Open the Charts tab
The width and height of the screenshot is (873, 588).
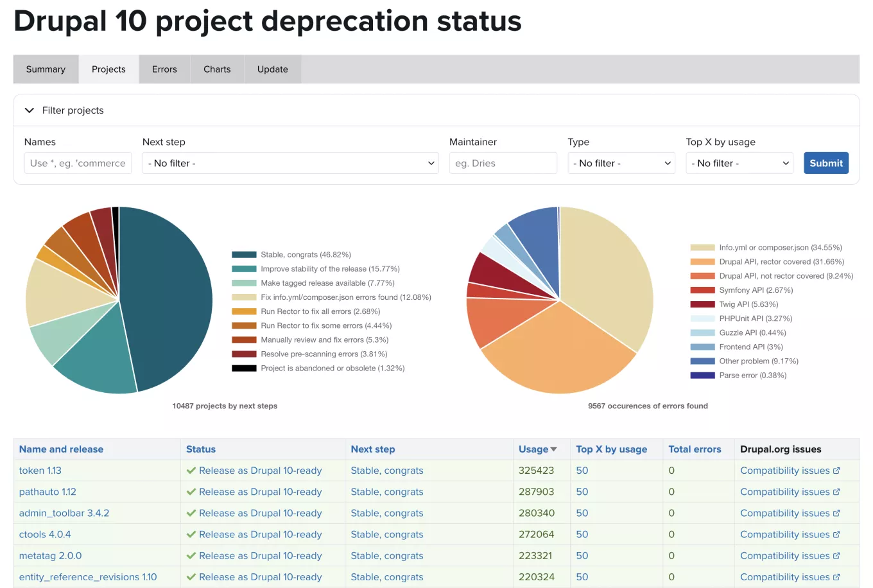tap(217, 69)
